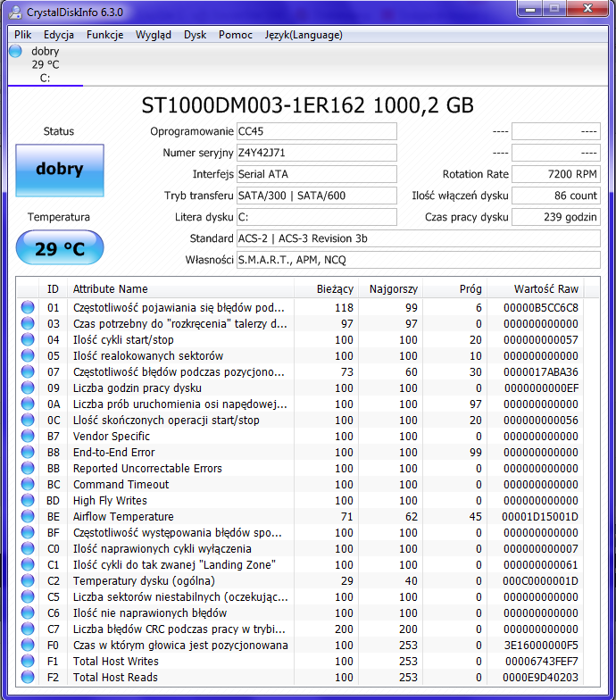Select the 'Liczba godzin pracy dysku' row text

[137, 387]
